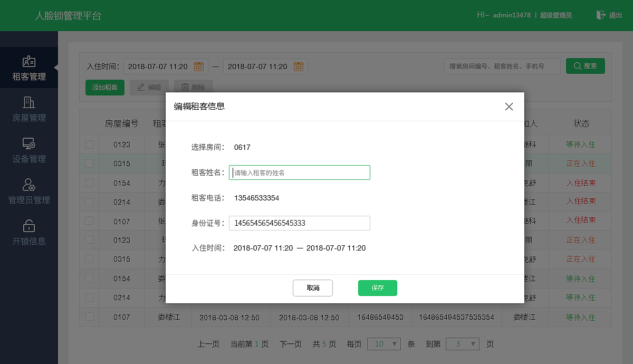Screen dimensions: 633x364
Task: Tick the checkbox for the last 0107 row
Action: (90, 317)
